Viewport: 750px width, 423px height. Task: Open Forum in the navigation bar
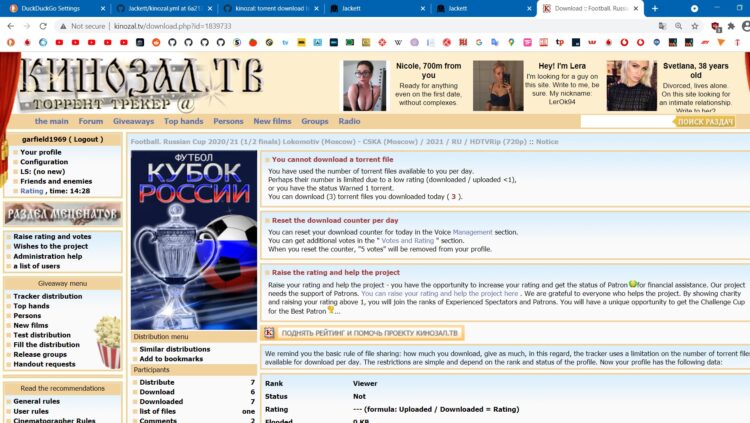click(x=91, y=122)
